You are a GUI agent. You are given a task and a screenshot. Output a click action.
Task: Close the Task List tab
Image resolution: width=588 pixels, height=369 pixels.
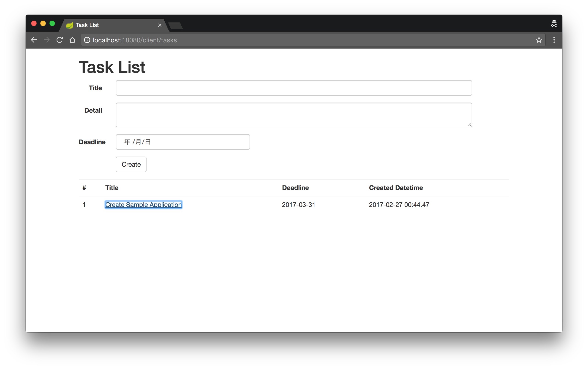pyautogui.click(x=160, y=25)
